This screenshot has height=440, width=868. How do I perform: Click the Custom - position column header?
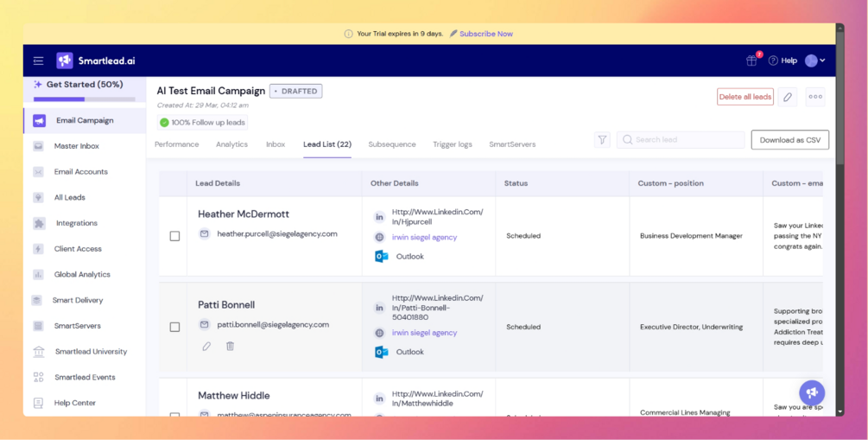tap(696, 183)
